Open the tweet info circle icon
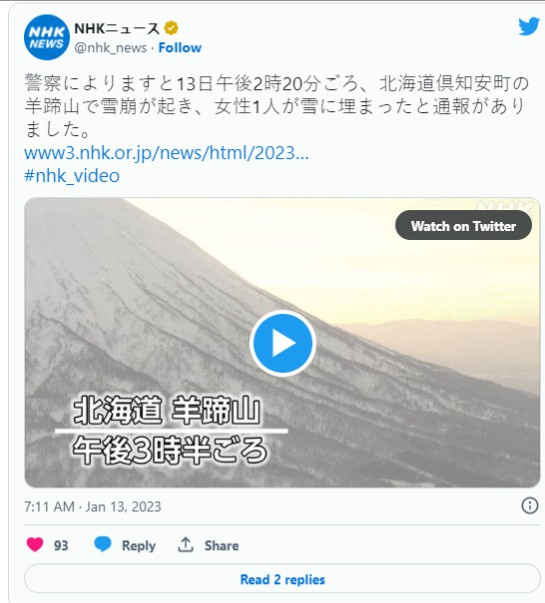The height and width of the screenshot is (603, 545). pos(530,505)
